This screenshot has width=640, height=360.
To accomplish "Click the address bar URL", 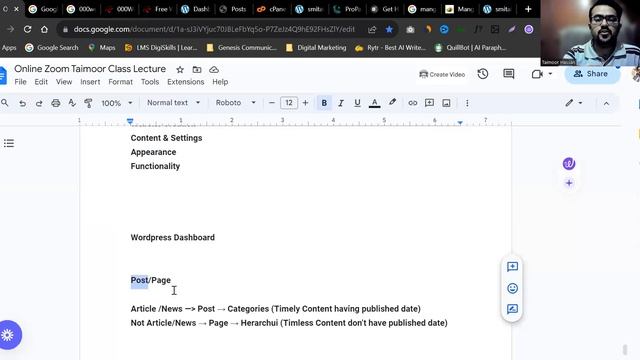I will pyautogui.click(x=214, y=29).
